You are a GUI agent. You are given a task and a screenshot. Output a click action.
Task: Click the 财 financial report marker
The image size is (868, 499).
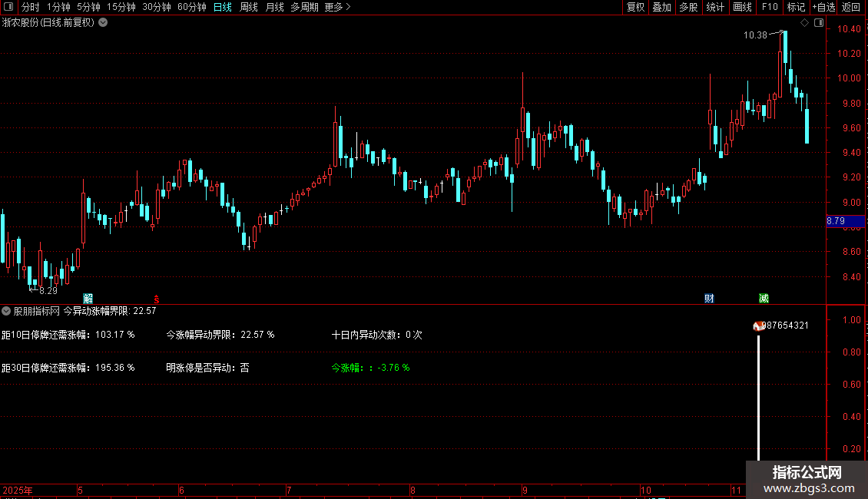709,299
